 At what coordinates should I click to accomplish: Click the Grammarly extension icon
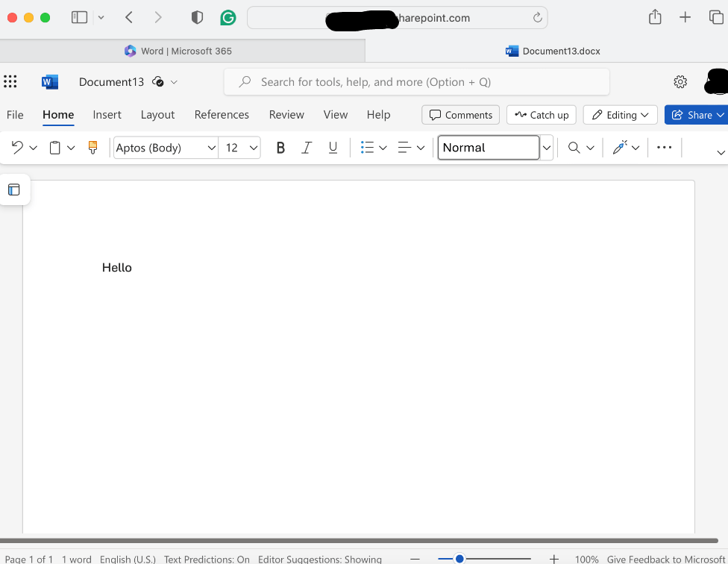pos(228,18)
